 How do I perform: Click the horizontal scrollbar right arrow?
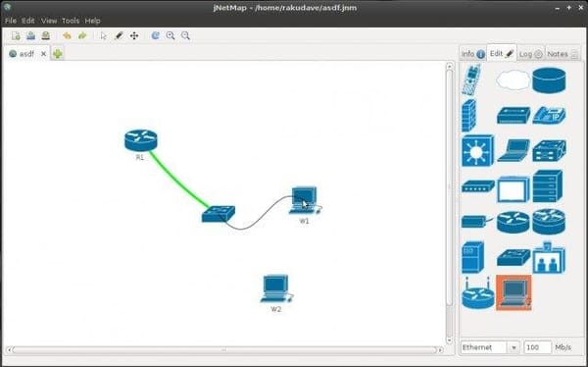coord(441,350)
